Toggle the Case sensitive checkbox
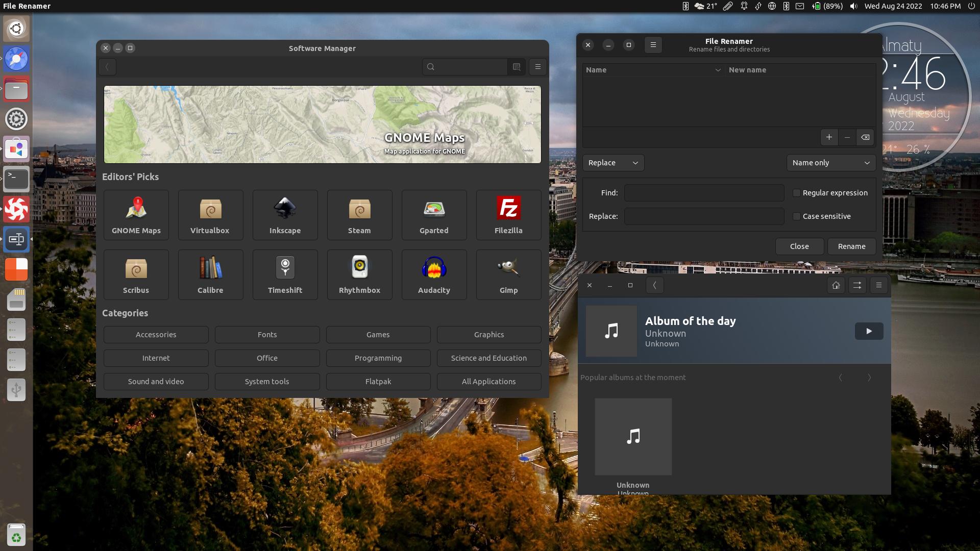 [x=796, y=216]
